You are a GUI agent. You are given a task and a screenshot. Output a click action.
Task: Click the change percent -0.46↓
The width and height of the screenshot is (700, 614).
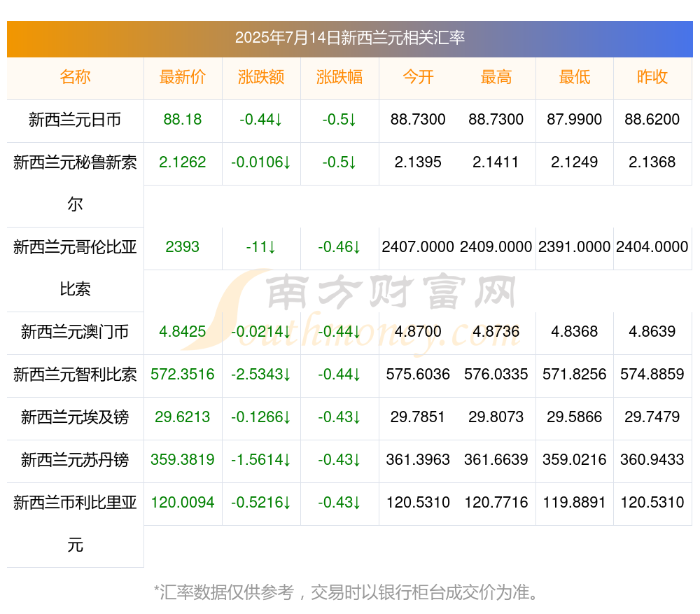339,247
